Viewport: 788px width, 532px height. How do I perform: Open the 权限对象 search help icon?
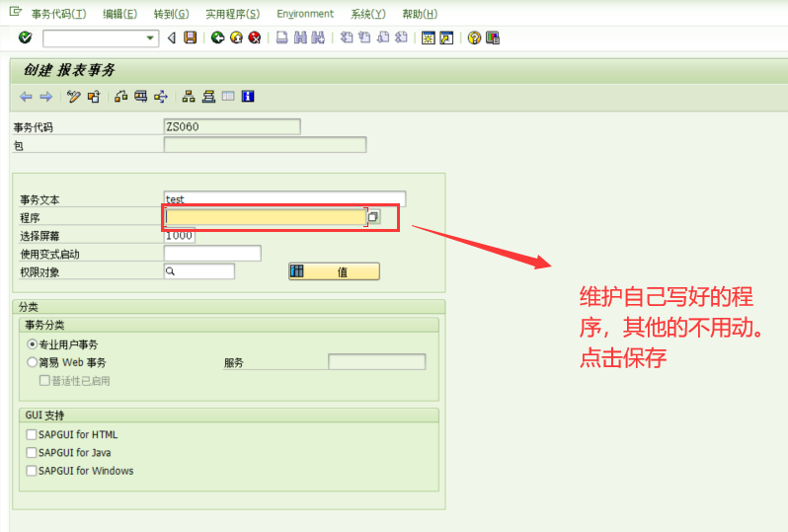coord(171,271)
